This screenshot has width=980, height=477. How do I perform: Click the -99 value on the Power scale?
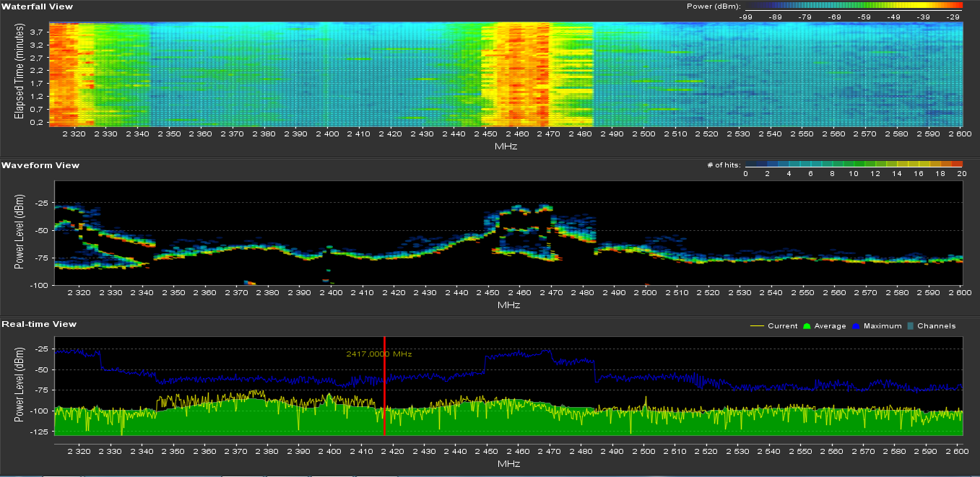pos(747,16)
